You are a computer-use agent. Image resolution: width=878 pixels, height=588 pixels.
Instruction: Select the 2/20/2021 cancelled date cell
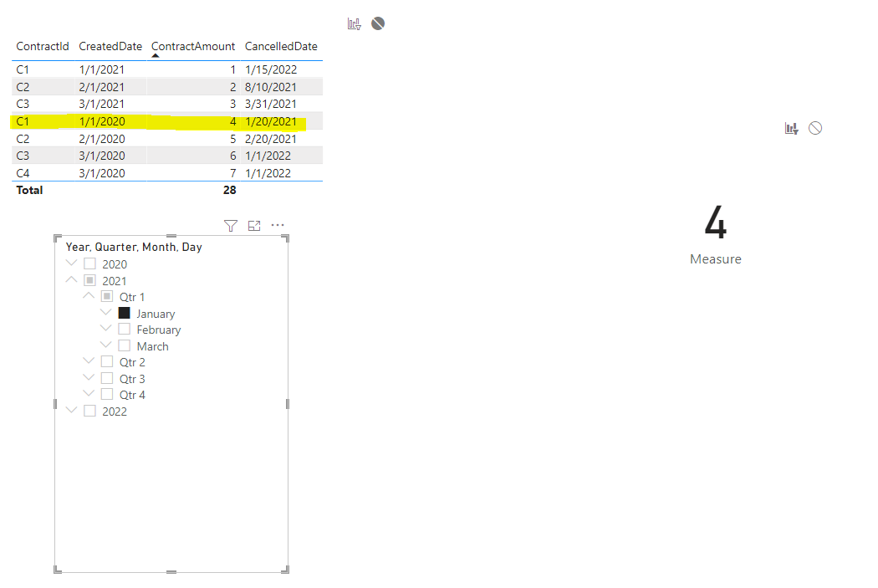[x=271, y=139]
